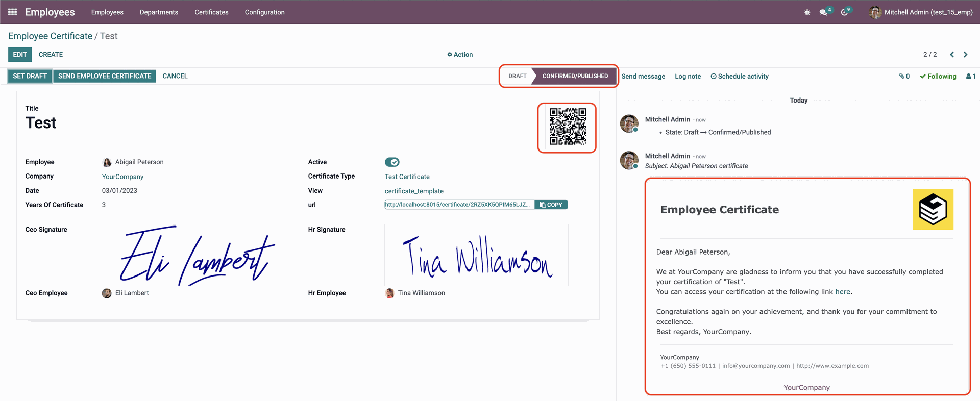This screenshot has height=401, width=980.
Task: Open the apps grid menu icon
Action: pyautogui.click(x=13, y=12)
